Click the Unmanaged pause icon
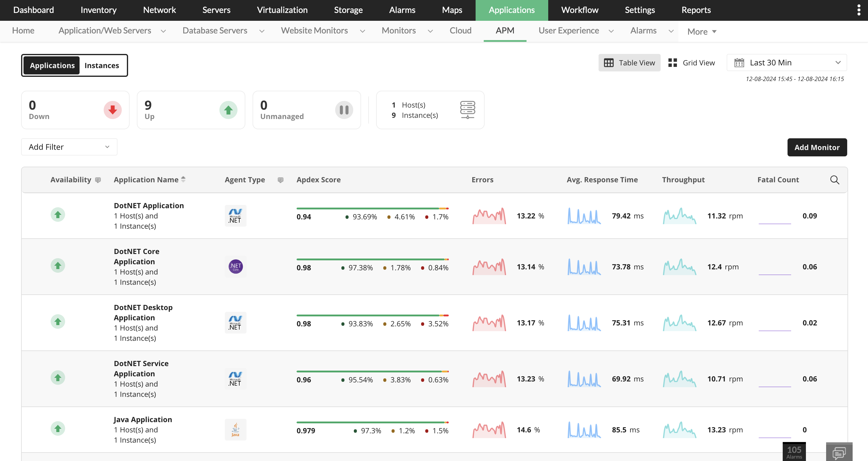The image size is (868, 461). (x=344, y=110)
